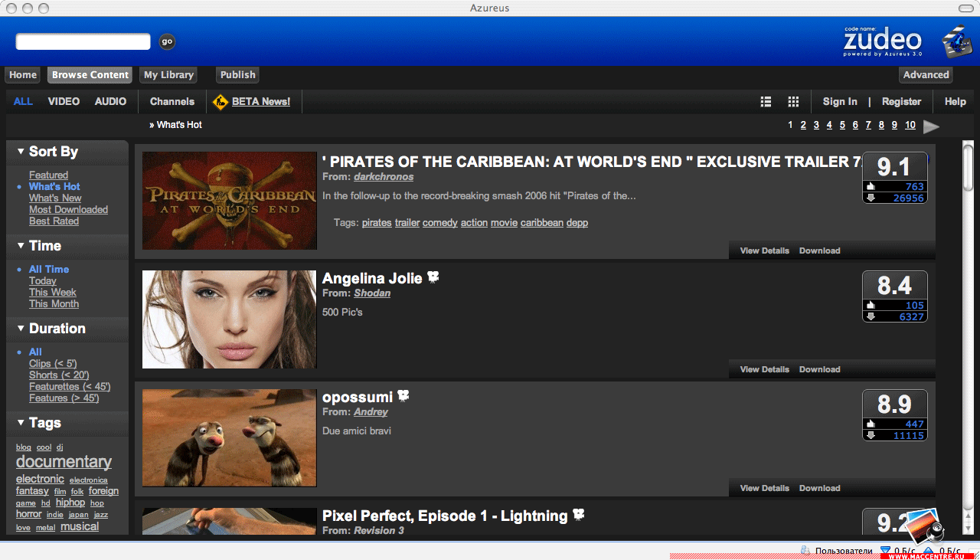The image size is (980, 560).
Task: Click download count icon for opossumi
Action: 871,435
